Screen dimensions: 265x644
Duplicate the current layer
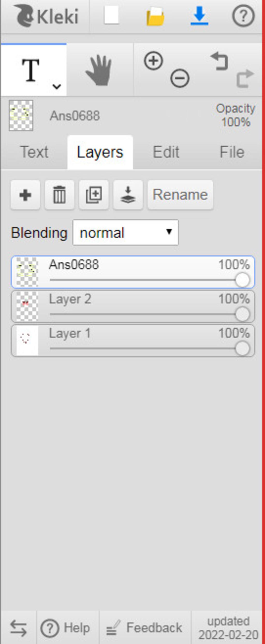(94, 195)
